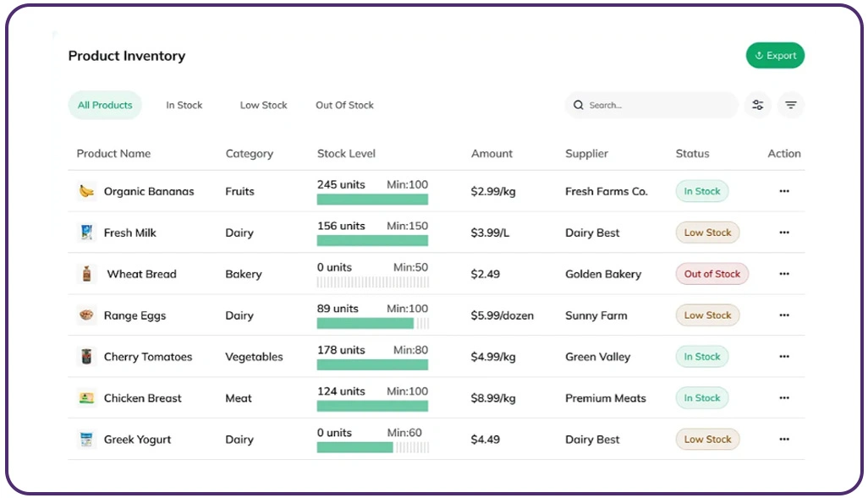Open actions menu for Chicken Breast
Screen dimensions: 868x498
pyautogui.click(x=784, y=398)
